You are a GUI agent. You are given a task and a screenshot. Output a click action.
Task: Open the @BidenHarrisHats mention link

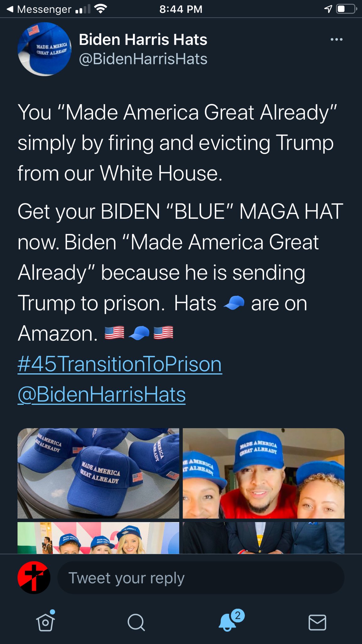[x=101, y=394]
